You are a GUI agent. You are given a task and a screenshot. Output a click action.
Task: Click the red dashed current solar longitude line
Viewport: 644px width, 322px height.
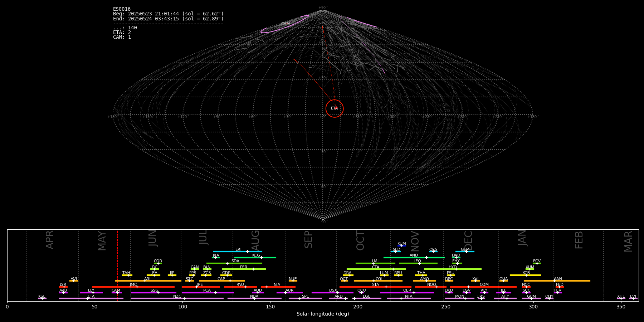click(117, 265)
